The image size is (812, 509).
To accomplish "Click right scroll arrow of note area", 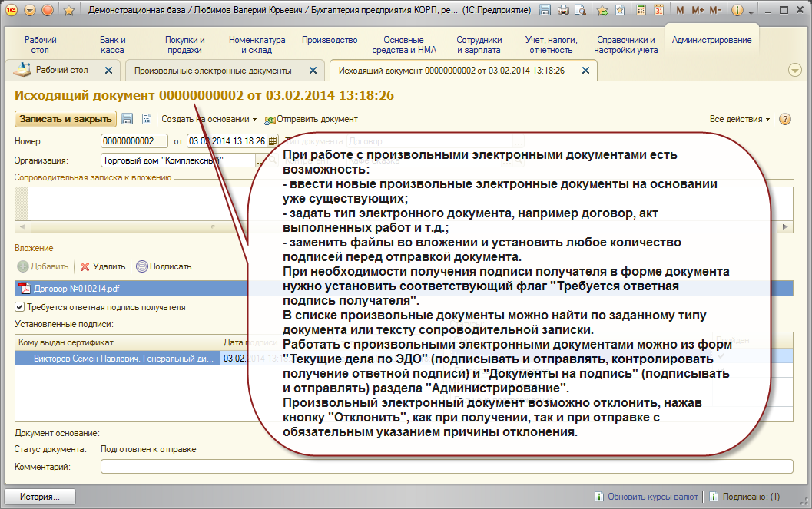I will pos(786,227).
